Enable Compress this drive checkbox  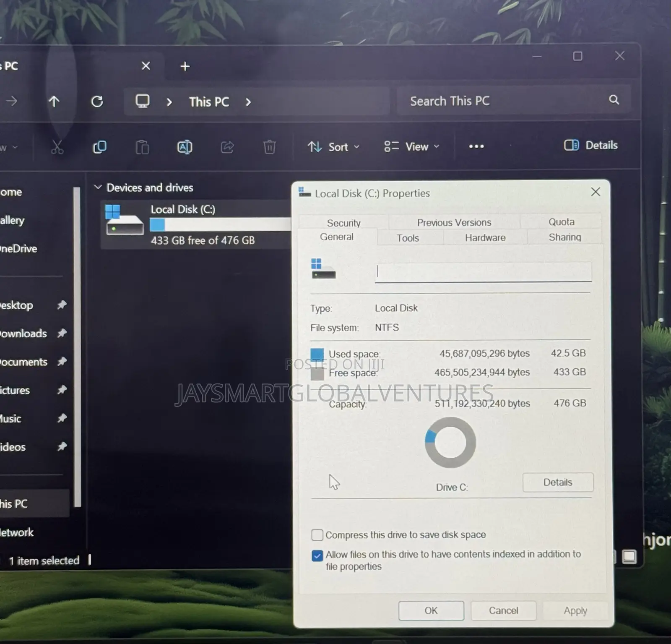pyautogui.click(x=317, y=535)
